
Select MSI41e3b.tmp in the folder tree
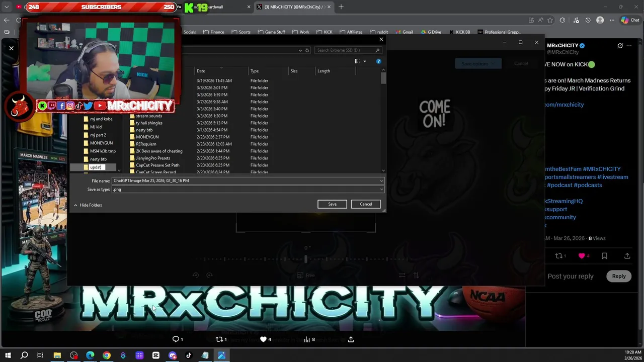click(103, 151)
